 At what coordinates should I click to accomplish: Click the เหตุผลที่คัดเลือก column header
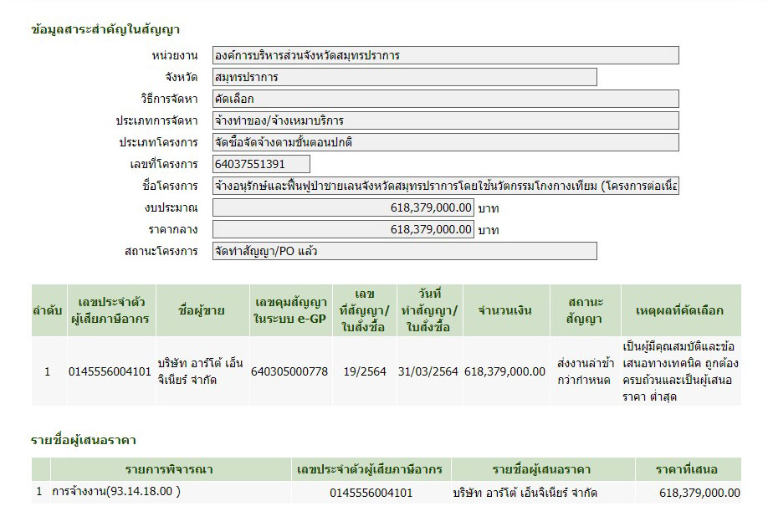point(680,311)
